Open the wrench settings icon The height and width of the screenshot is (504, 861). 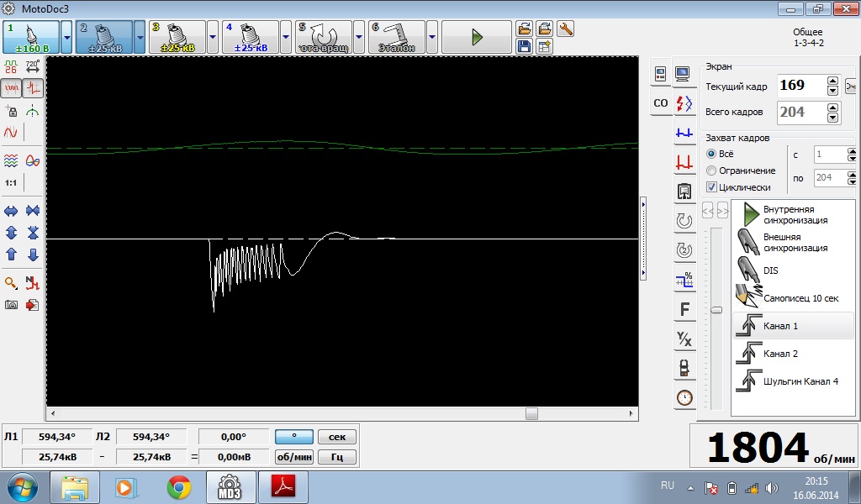click(565, 29)
